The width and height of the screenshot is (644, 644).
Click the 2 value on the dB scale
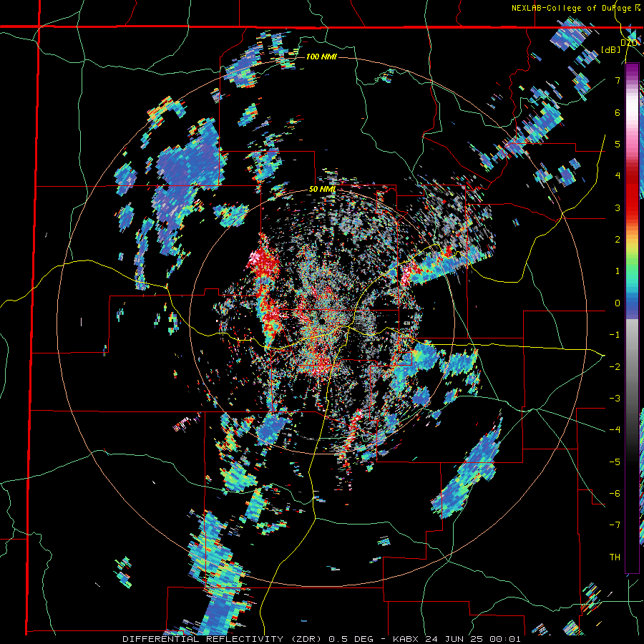click(x=618, y=240)
